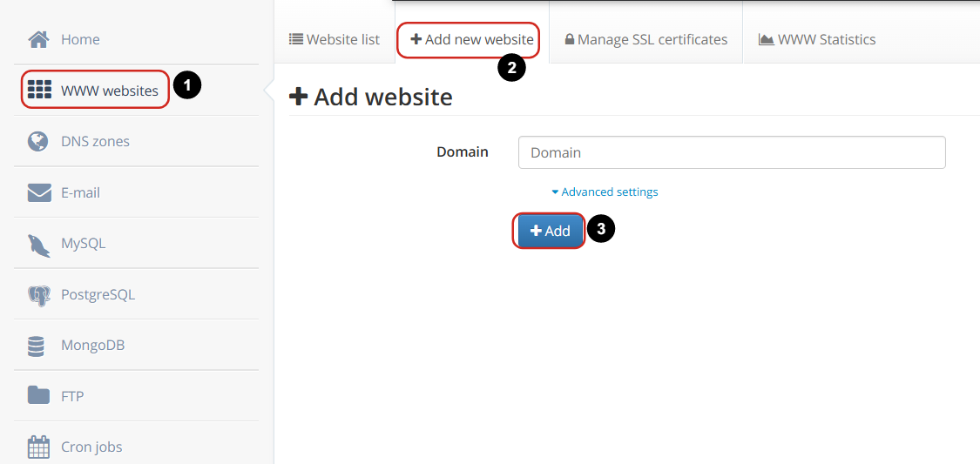
Task: Focus the Domain input field
Action: tap(732, 152)
